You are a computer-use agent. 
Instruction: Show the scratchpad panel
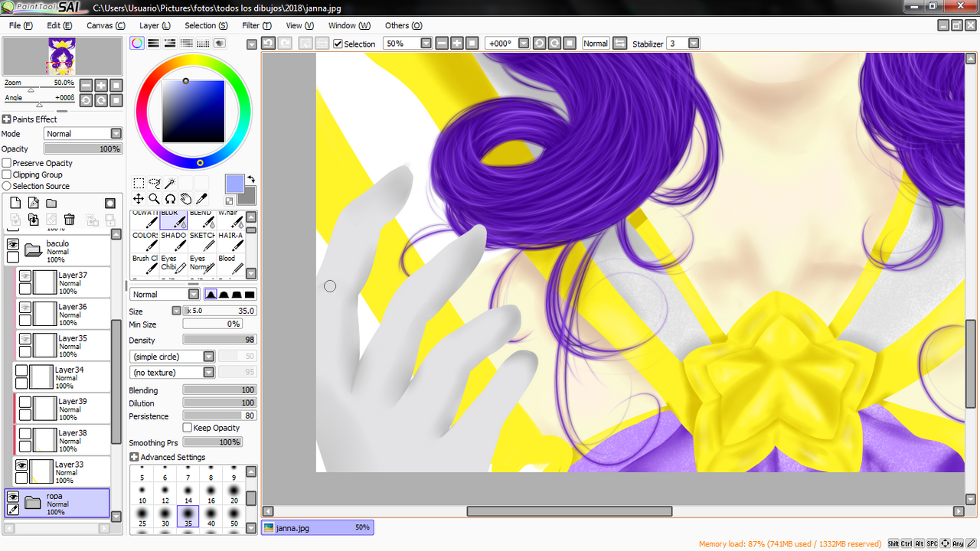pos(220,44)
